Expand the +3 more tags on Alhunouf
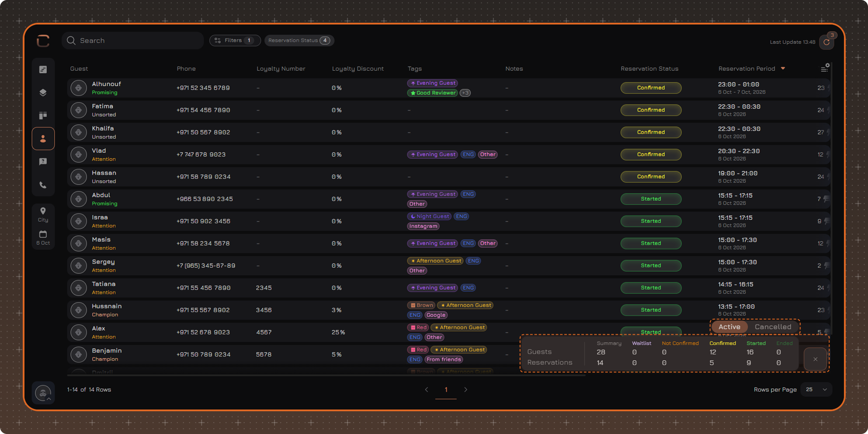 point(465,93)
